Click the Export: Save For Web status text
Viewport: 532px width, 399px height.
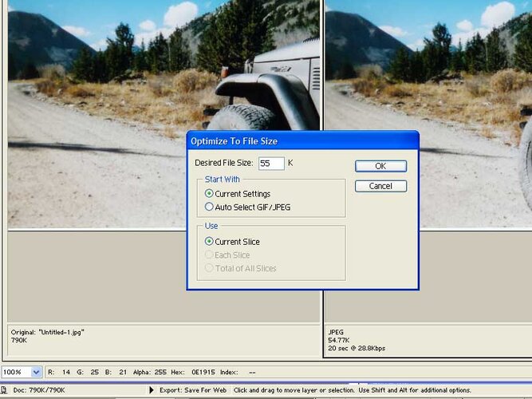(x=193, y=390)
